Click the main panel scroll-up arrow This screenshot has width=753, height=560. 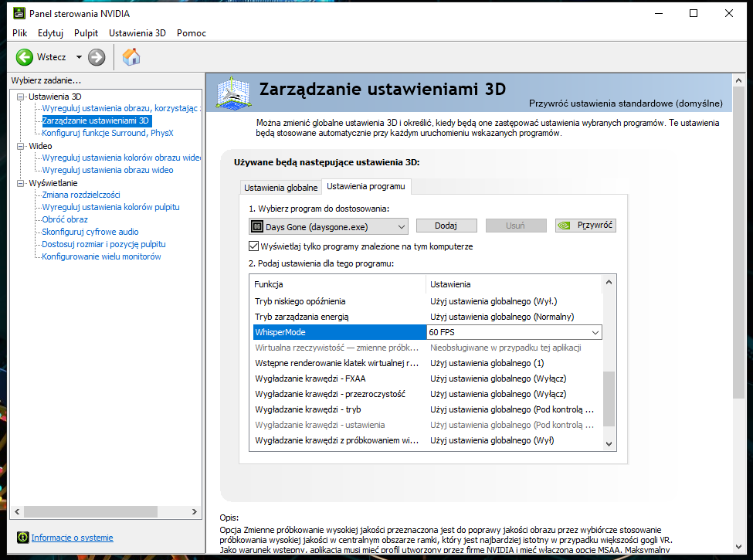[x=738, y=80]
